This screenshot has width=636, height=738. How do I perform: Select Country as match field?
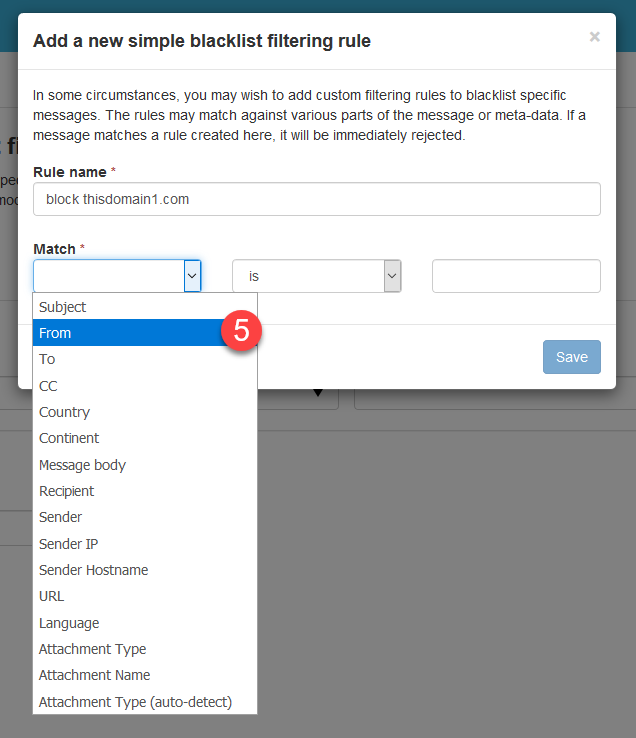click(64, 412)
